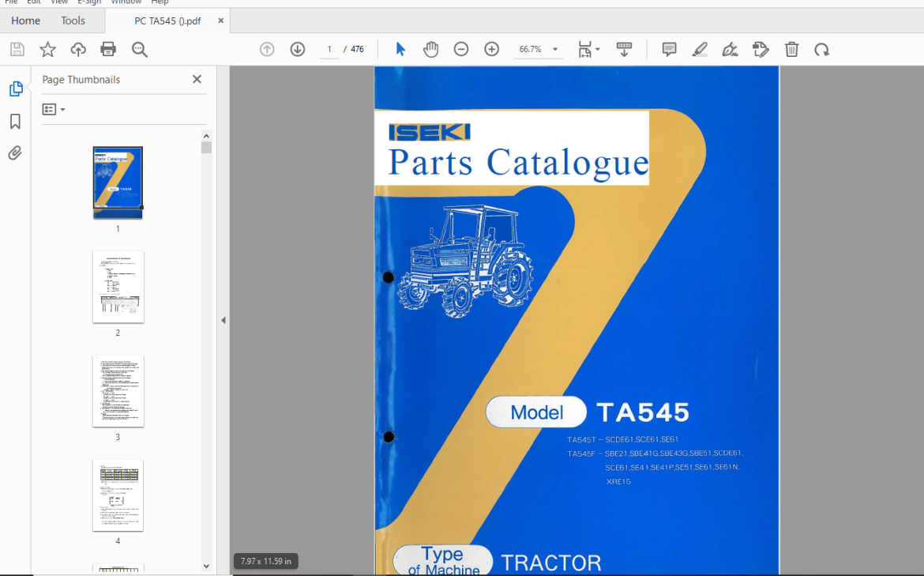The height and width of the screenshot is (576, 924).
Task: Choose the Selection arrow tool
Action: tap(400, 50)
